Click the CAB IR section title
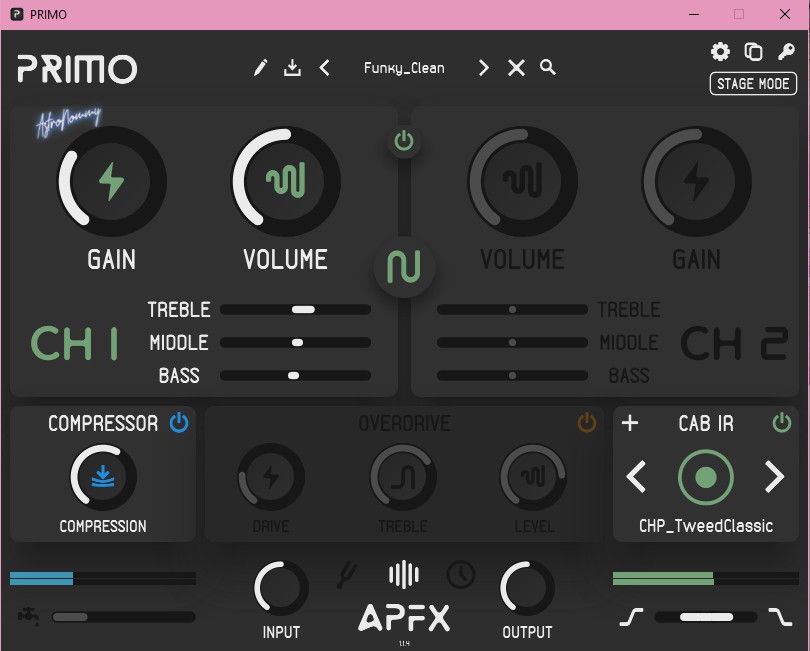Image resolution: width=810 pixels, height=651 pixels. (x=706, y=424)
